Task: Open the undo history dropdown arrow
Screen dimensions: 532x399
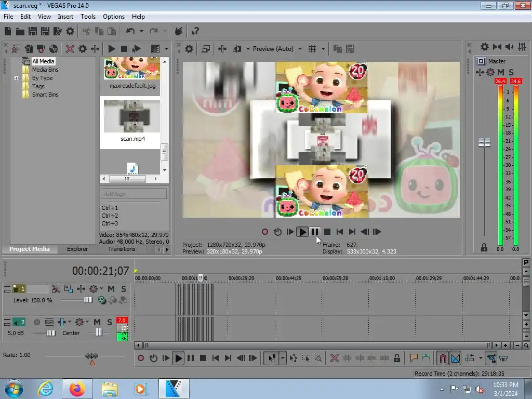Action: (x=141, y=31)
